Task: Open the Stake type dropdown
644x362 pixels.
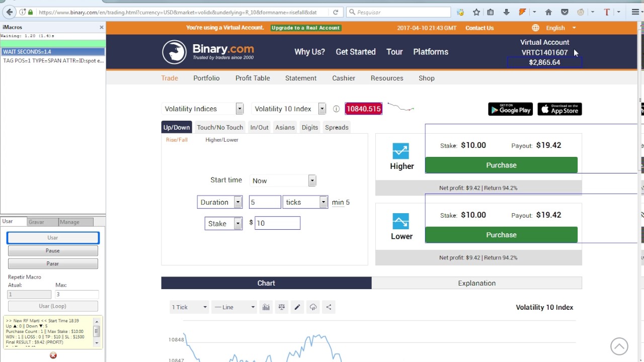Action: point(224,224)
